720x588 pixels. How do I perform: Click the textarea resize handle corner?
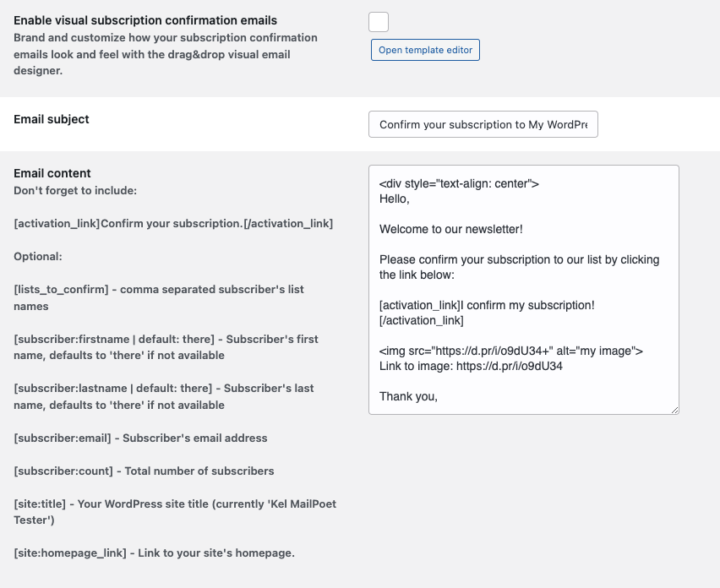(674, 410)
